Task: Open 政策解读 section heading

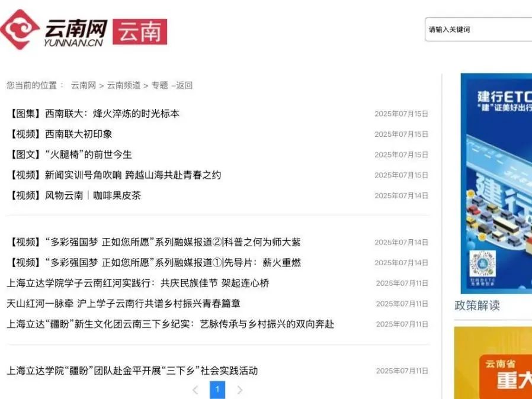Action: pyautogui.click(x=477, y=305)
